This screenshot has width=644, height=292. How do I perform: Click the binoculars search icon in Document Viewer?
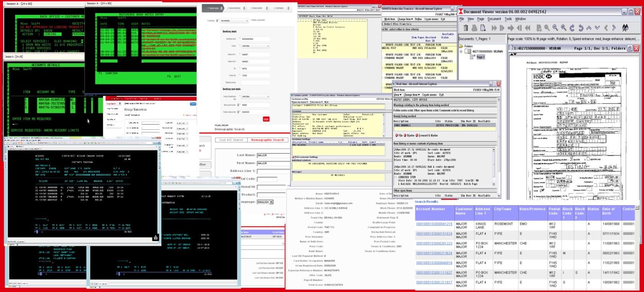625,28
